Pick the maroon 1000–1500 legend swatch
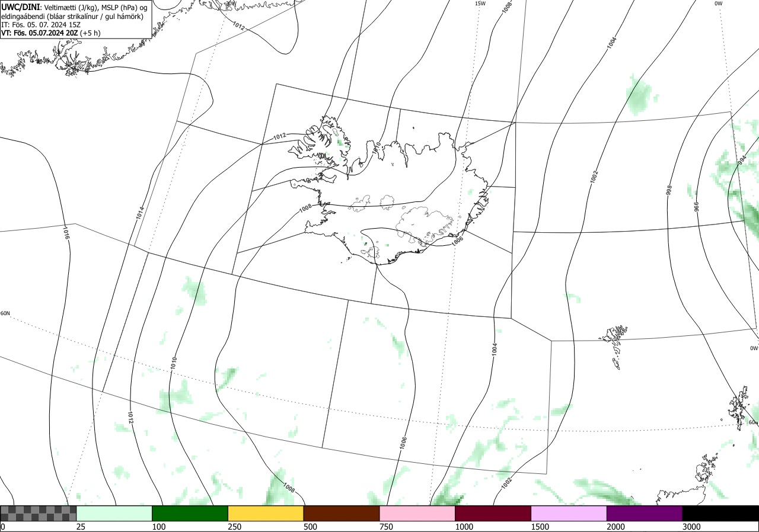This screenshot has width=759, height=532. [x=493, y=513]
